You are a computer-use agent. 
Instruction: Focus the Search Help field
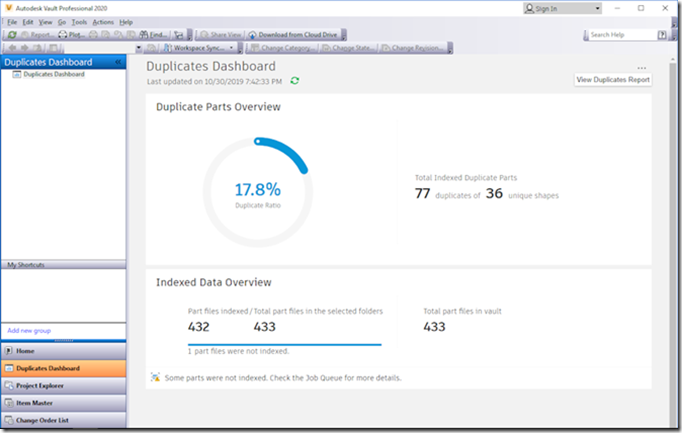(621, 35)
